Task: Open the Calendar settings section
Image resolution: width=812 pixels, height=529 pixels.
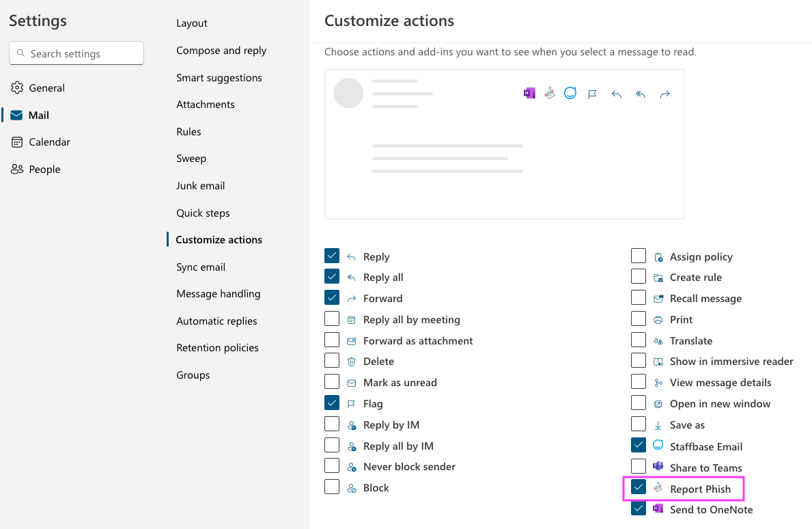Action: click(x=49, y=142)
